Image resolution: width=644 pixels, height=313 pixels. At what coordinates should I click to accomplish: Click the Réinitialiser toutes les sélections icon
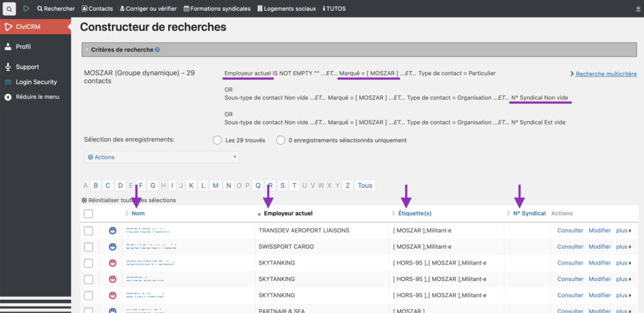click(x=84, y=200)
